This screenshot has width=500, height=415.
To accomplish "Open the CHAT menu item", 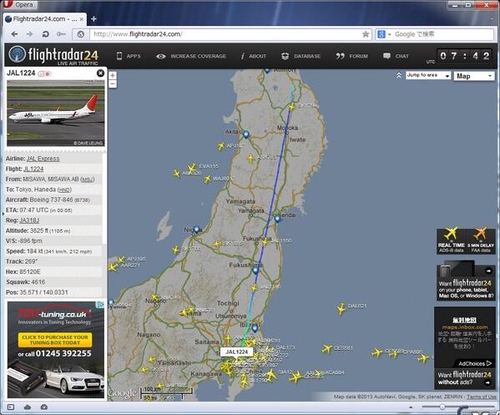I will point(396,56).
